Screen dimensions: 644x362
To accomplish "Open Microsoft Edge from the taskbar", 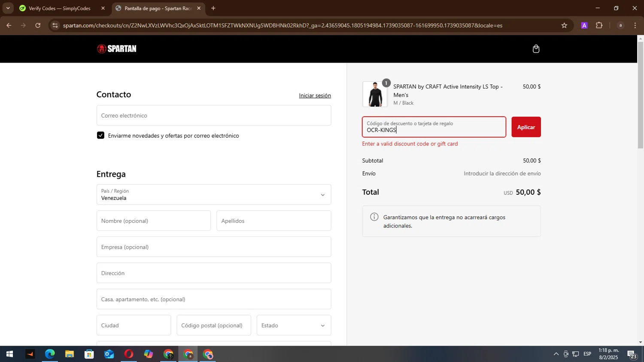I will tap(50, 354).
